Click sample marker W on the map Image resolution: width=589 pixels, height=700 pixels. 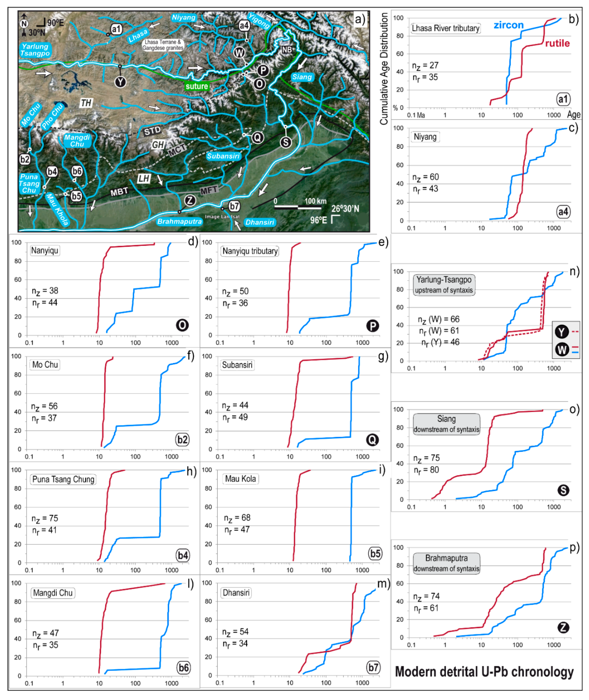point(239,52)
